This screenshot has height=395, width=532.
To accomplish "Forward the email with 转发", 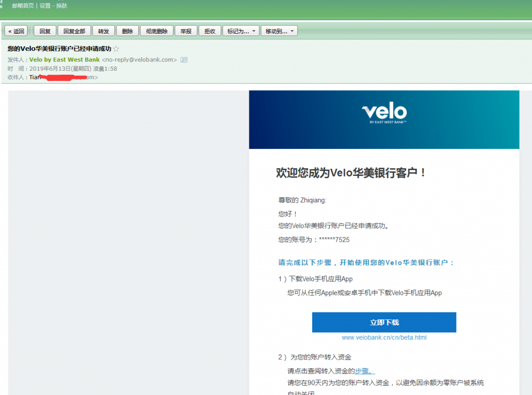I will [x=103, y=31].
